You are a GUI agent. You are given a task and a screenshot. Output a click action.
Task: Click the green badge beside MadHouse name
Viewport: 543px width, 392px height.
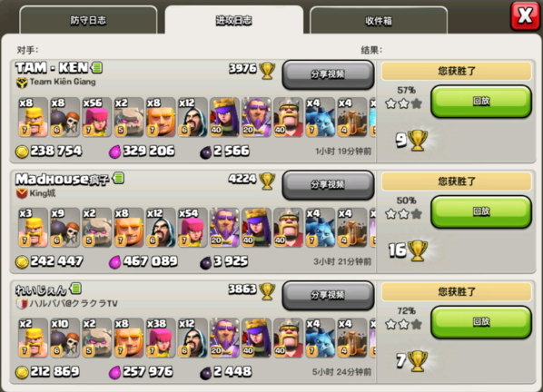pos(118,178)
